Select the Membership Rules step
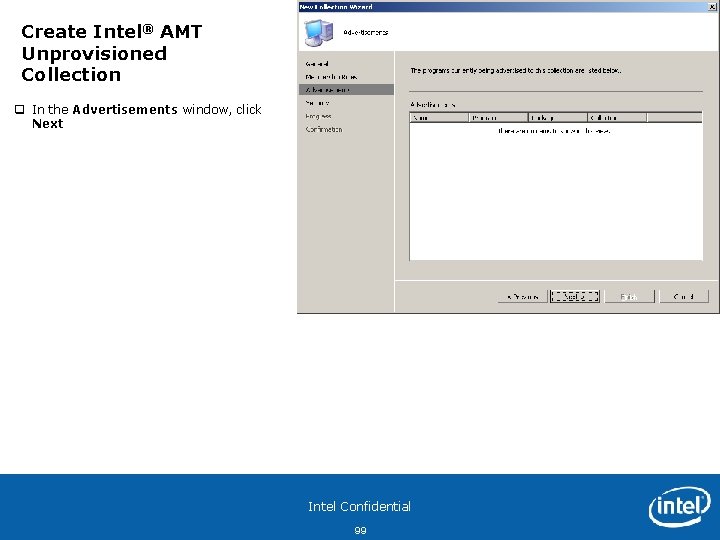 (331, 77)
